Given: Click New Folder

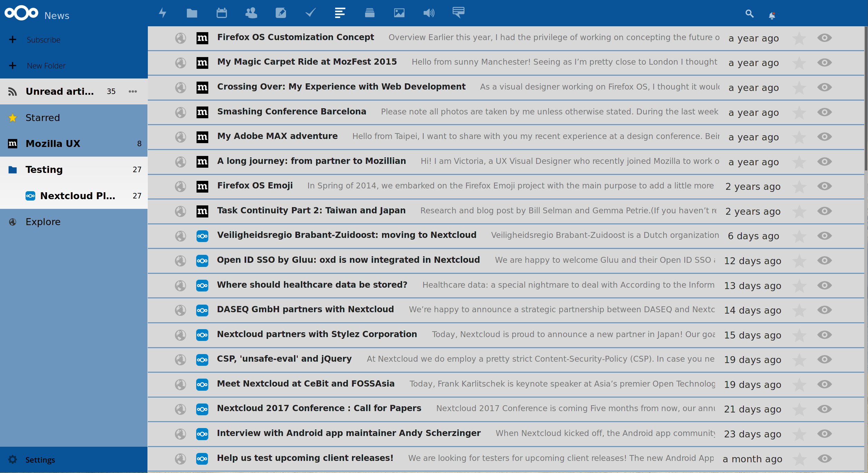Looking at the screenshot, I should point(46,66).
